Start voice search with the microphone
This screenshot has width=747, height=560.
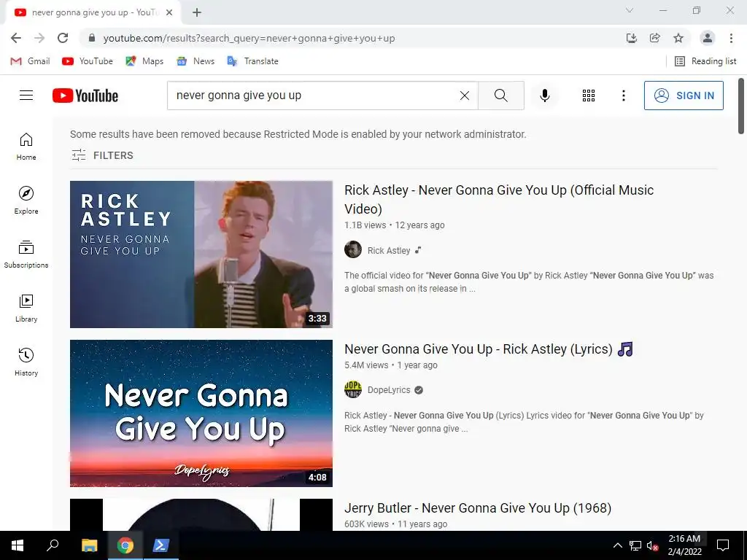click(x=545, y=96)
